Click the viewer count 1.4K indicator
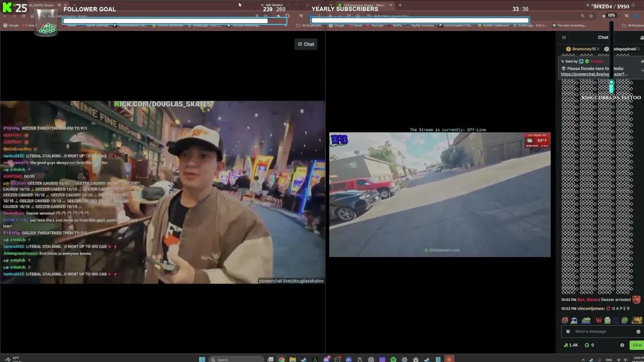 click(x=571, y=345)
